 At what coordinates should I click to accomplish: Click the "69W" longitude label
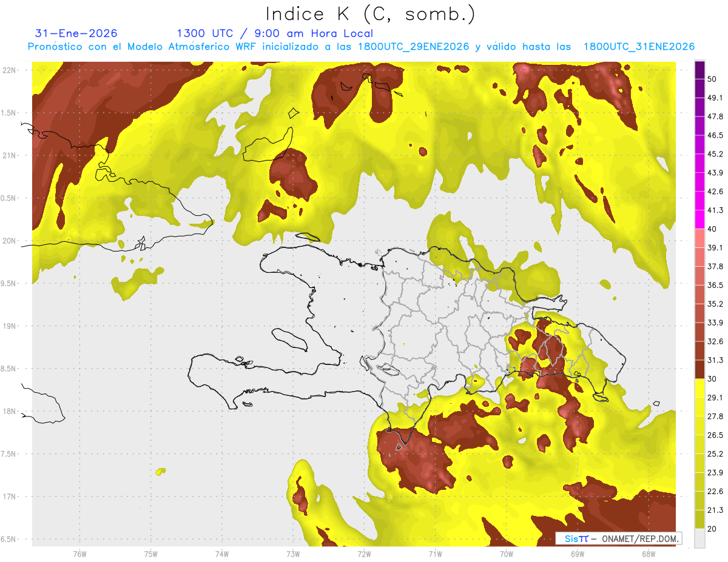point(578,554)
